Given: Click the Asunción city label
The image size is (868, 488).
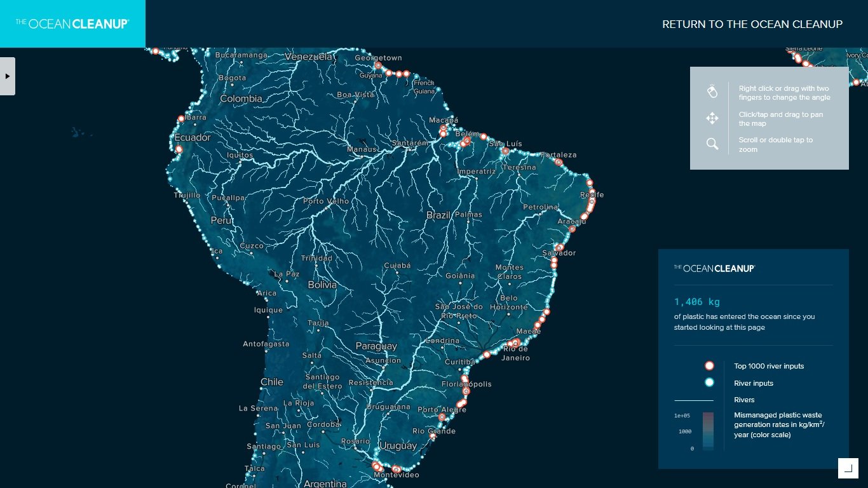Looking at the screenshot, I should 383,360.
